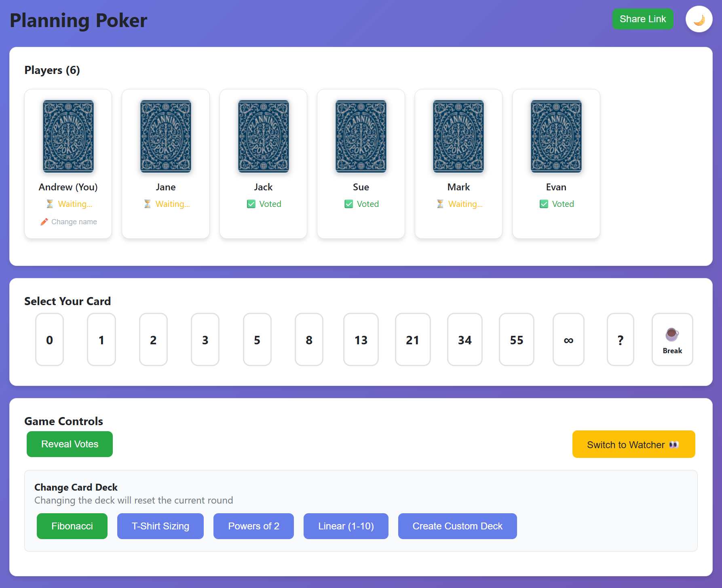This screenshot has height=588, width=722.
Task: Switch to Watcher mode
Action: coord(633,445)
